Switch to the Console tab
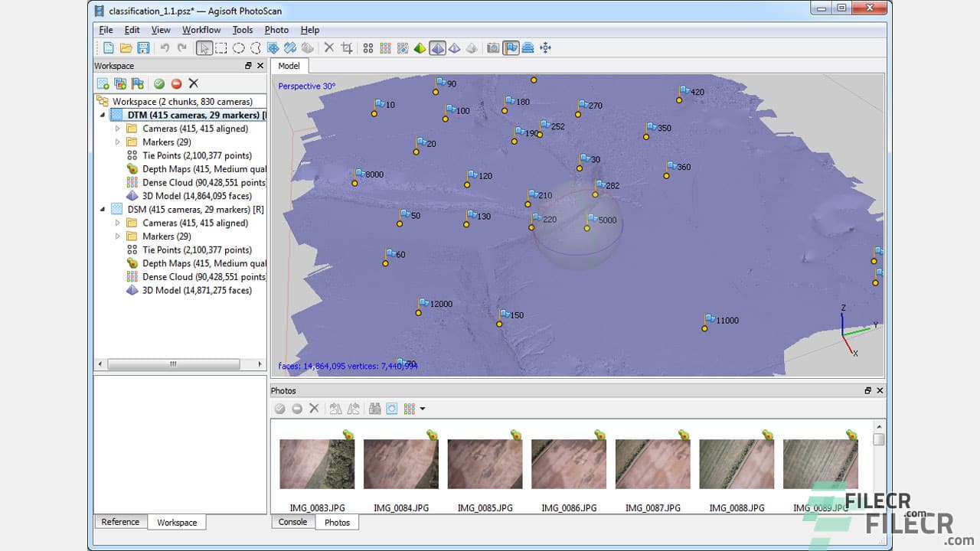Viewport: 980px width, 551px height. (x=292, y=523)
